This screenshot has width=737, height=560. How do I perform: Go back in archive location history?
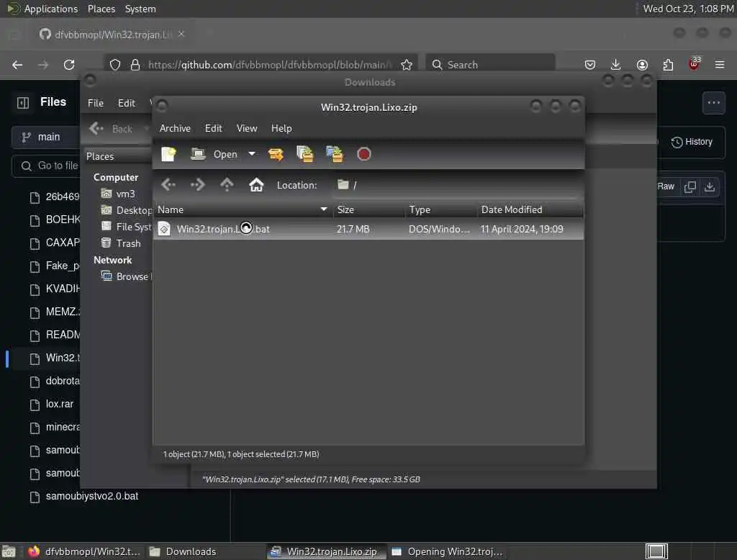tap(168, 185)
